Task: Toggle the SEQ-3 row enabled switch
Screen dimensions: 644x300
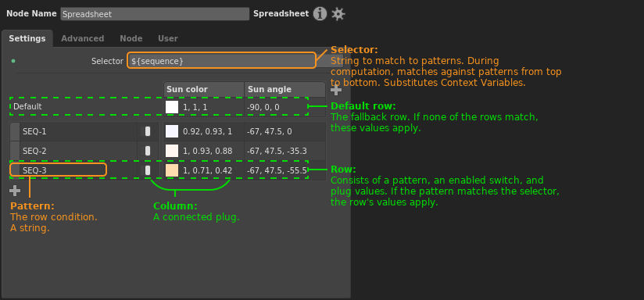Action: (x=148, y=170)
